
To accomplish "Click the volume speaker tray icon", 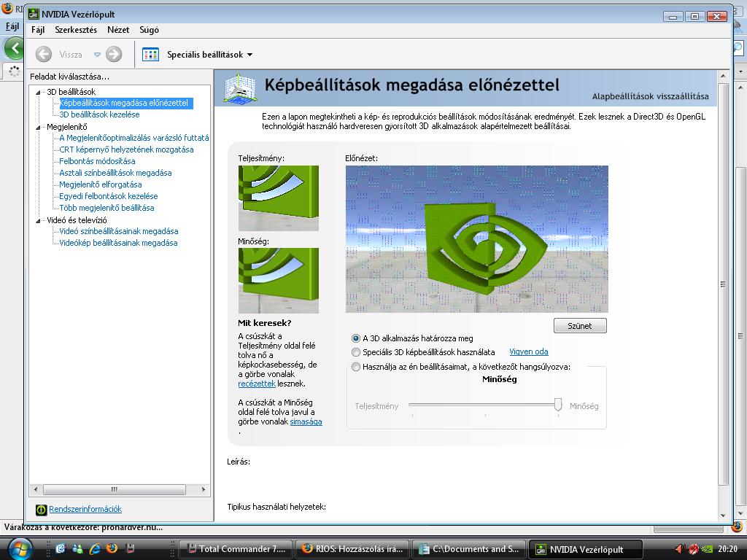I will [x=680, y=549].
